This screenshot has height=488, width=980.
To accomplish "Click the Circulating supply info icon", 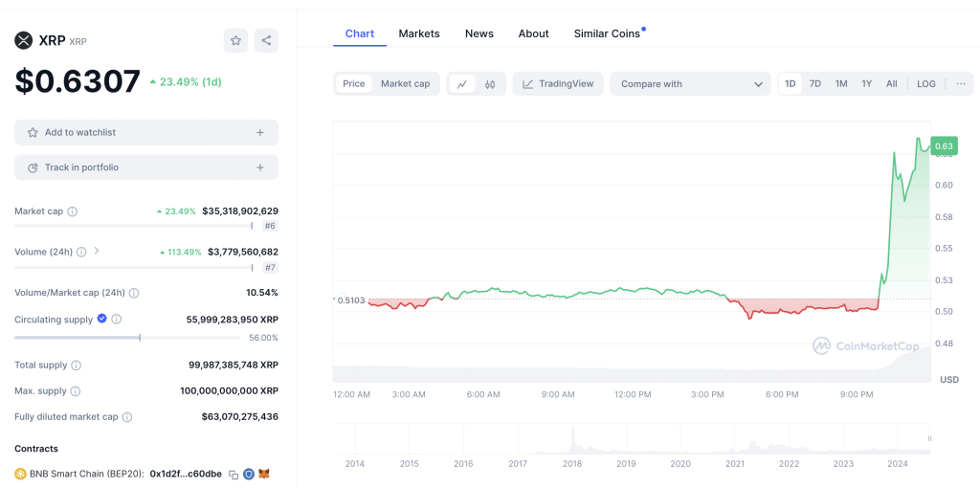I will (x=116, y=319).
